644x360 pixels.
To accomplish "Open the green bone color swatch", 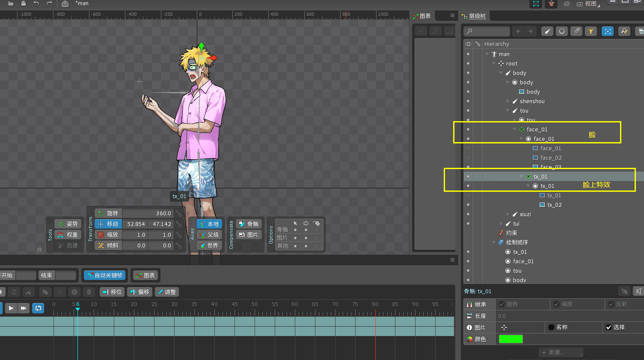I will [x=510, y=339].
